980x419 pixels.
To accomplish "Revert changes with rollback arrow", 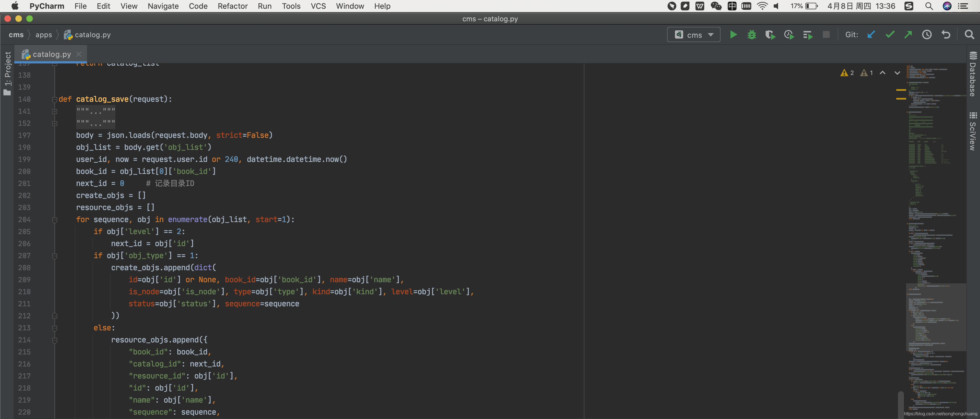I will point(946,35).
